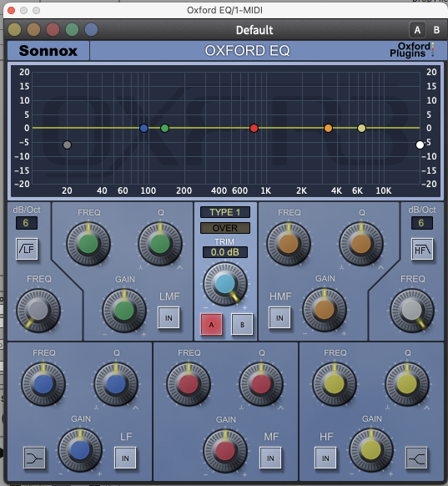Click the cyan TRIM knob
The height and width of the screenshot is (486, 448).
point(225,284)
